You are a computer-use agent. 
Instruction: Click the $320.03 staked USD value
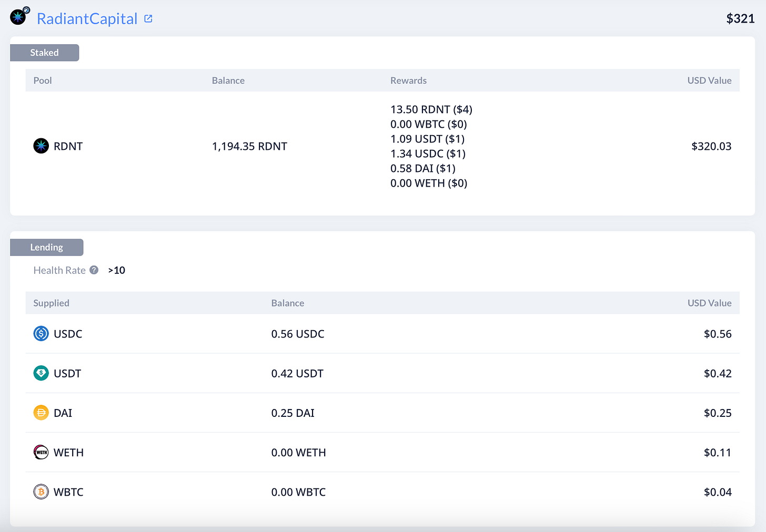coord(711,146)
